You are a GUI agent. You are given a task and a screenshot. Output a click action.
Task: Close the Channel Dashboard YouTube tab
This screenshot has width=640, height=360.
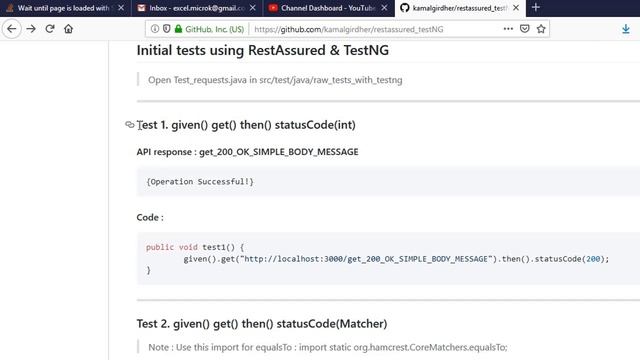pos(384,8)
